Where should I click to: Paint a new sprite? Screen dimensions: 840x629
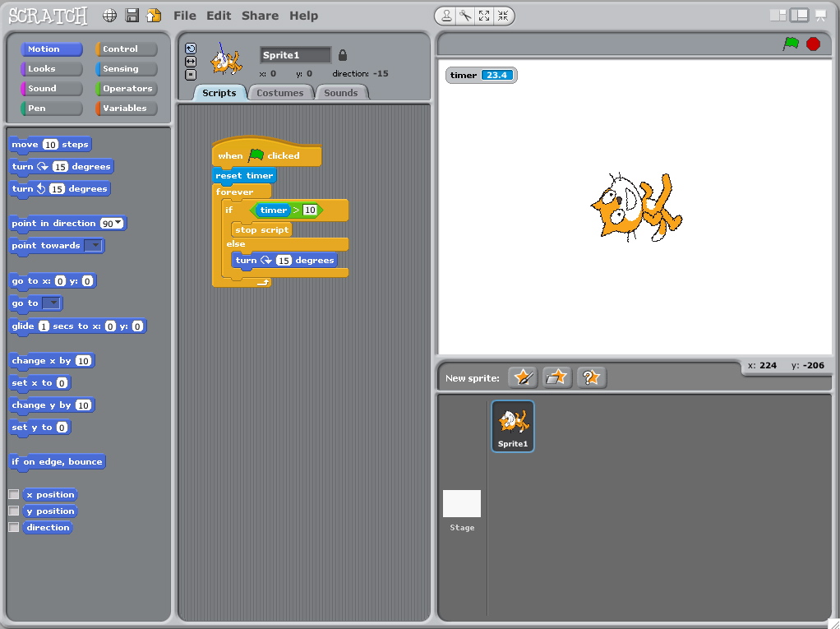point(522,377)
